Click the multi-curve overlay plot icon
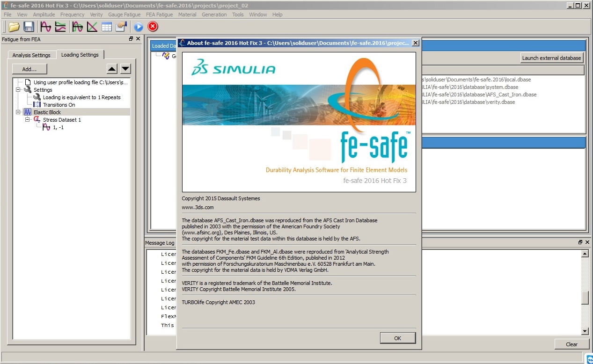The image size is (593, 364). (x=60, y=27)
